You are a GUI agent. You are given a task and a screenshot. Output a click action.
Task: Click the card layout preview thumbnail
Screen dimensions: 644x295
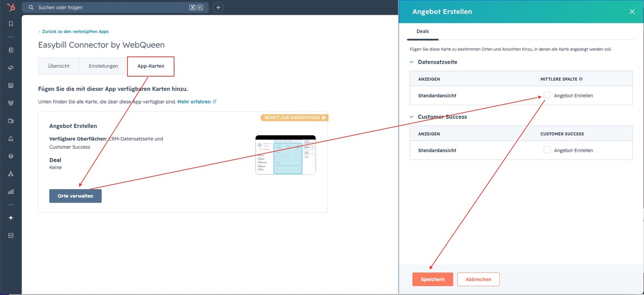286,155
